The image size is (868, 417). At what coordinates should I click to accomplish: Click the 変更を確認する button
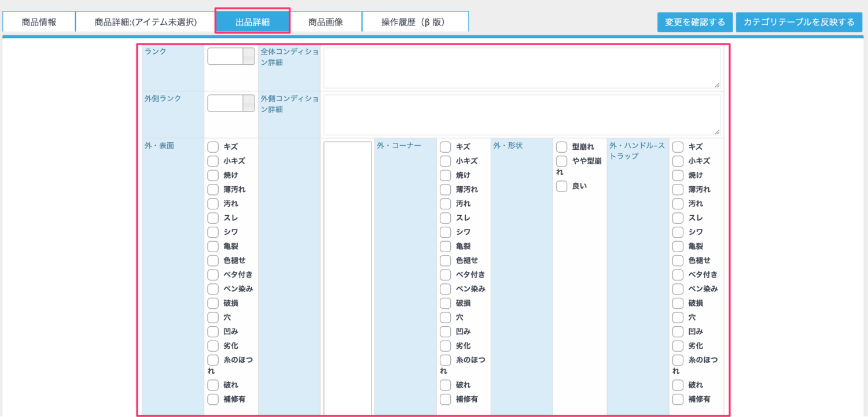(x=695, y=22)
